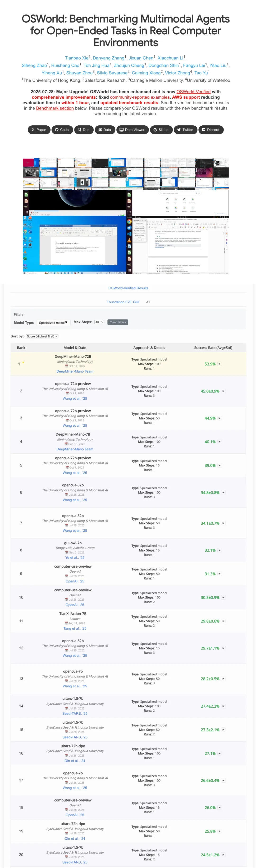Screen dimensions: 256x868
Task: Open the Doc bookmark button
Action: tap(83, 130)
